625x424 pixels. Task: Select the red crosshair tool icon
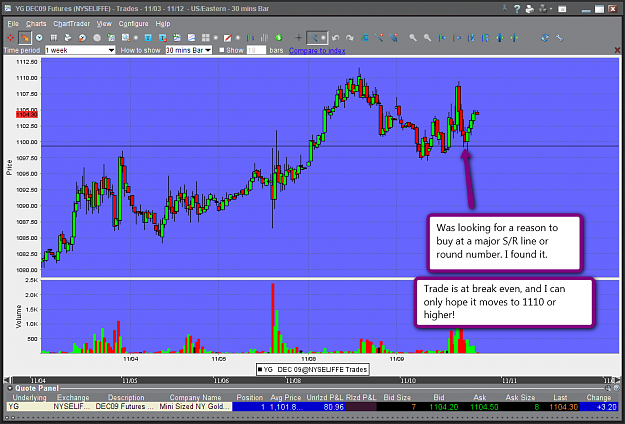(x=10, y=38)
